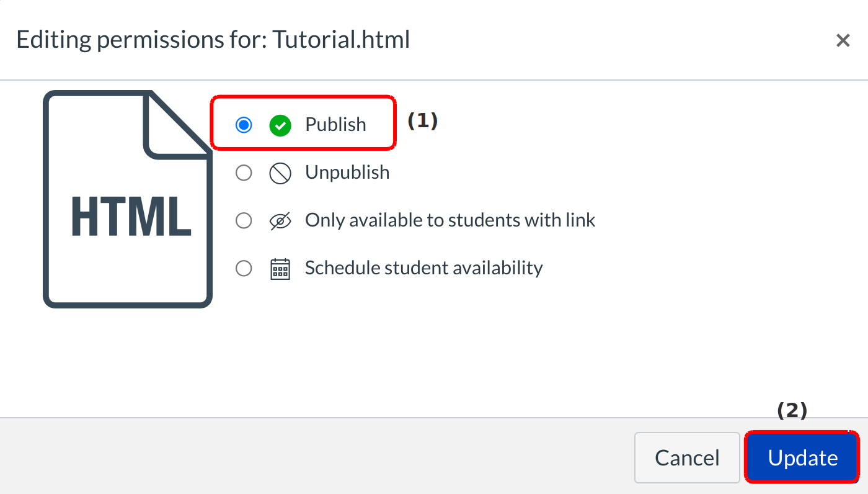
Task: Click the Publish option label
Action: [x=335, y=125]
